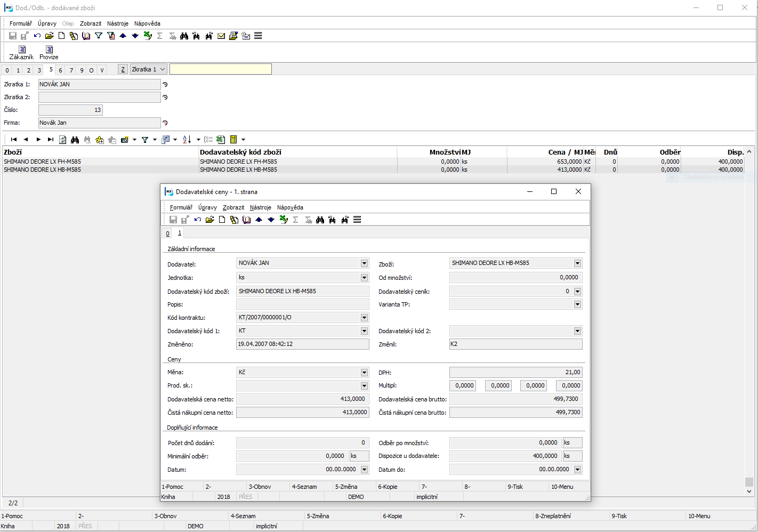This screenshot has width=758, height=532.
Task: Click 8-Zneplatnění in bottom function bar
Action: (553, 516)
